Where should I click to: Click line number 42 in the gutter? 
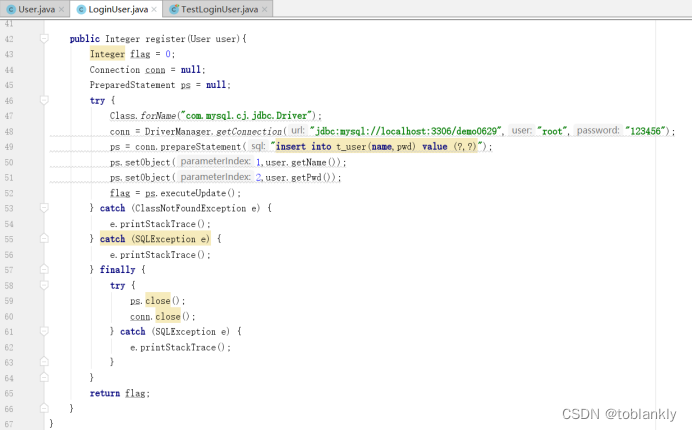coord(9,39)
